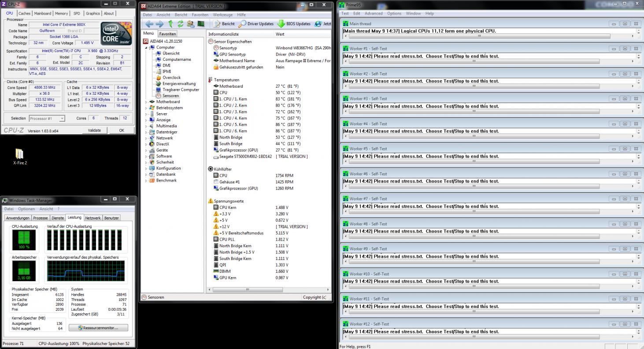Expand the Betriebssystem tree node
This screenshot has height=349, width=644.
[x=146, y=108]
